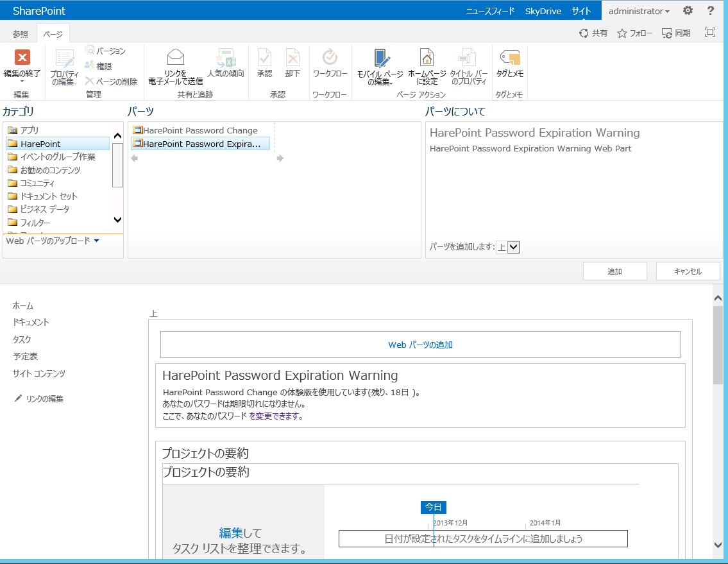Open サイト コンテンツ in left navigation
Viewport: 728px width, 564px height.
pyautogui.click(x=38, y=373)
